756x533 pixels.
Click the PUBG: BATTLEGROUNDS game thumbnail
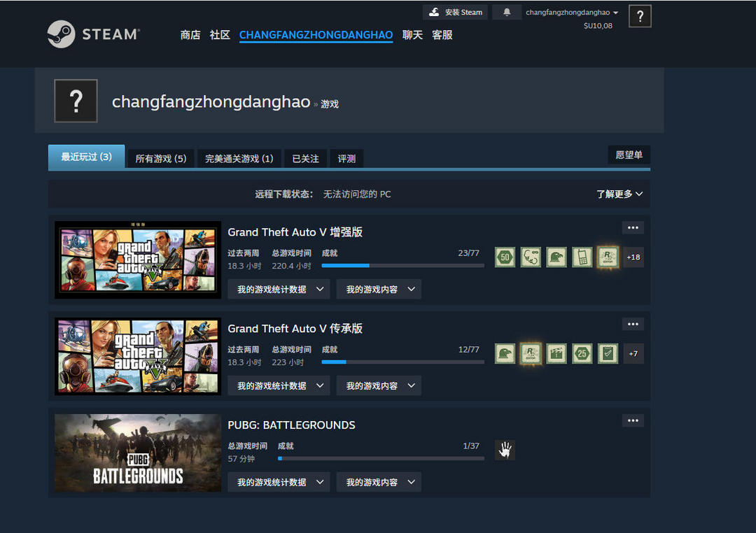138,453
